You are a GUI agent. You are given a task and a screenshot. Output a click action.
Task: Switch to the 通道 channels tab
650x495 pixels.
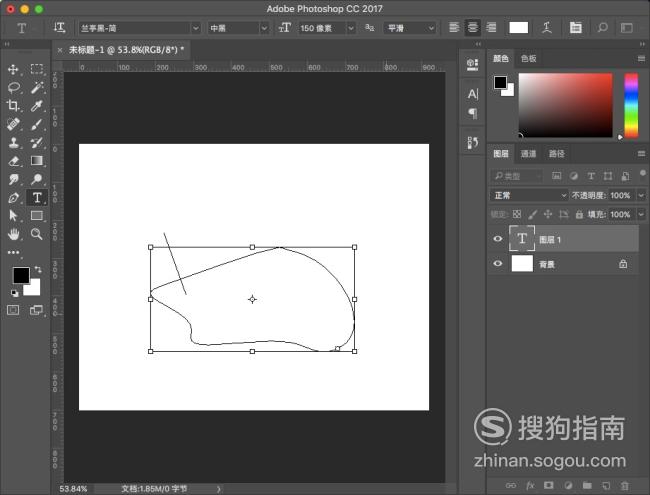tap(529, 154)
